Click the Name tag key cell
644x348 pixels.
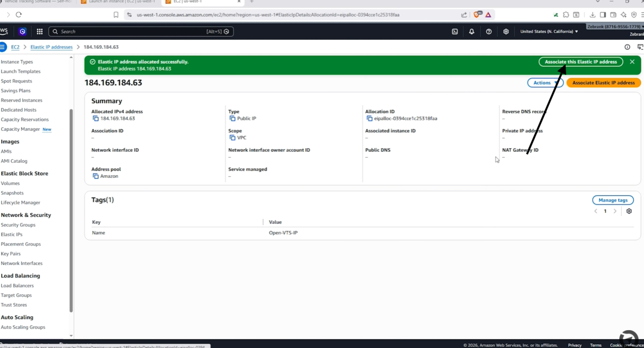click(x=98, y=233)
